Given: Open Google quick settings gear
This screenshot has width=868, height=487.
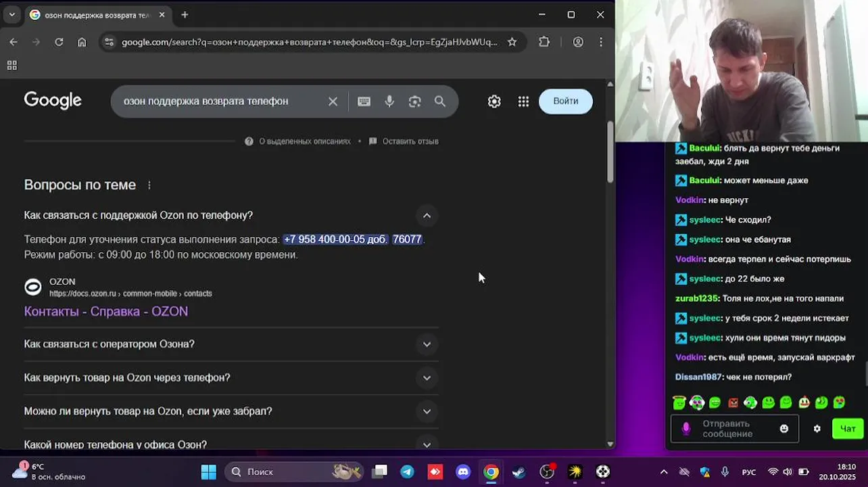Looking at the screenshot, I should coord(494,101).
